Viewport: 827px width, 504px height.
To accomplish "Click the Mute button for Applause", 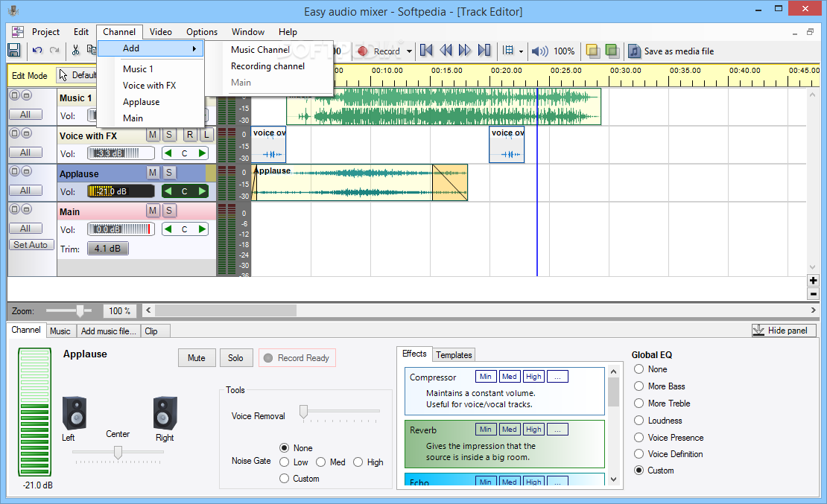I will (x=197, y=358).
